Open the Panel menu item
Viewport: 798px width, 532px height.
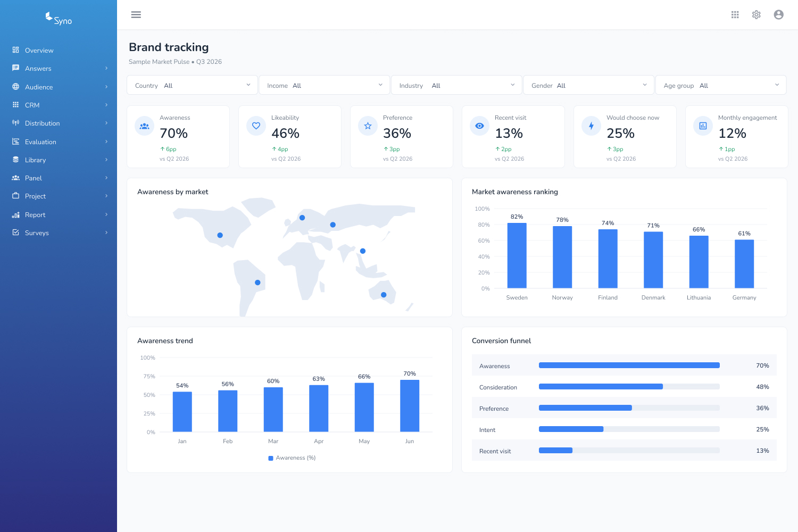pos(59,178)
